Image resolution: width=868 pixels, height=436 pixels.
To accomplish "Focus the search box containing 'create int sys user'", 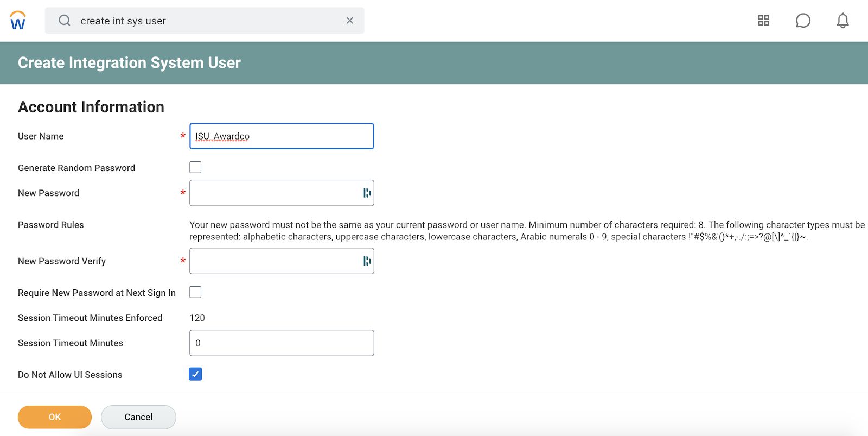I will pos(206,21).
